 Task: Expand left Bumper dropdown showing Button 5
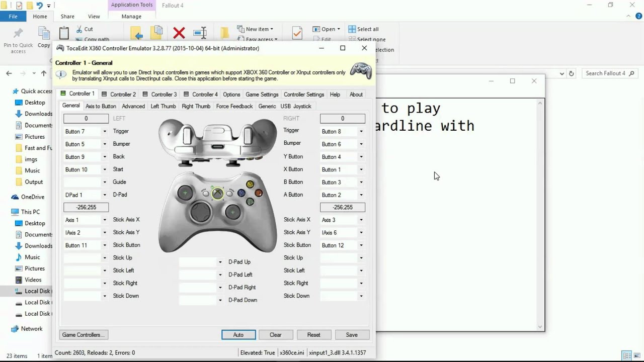(x=105, y=144)
